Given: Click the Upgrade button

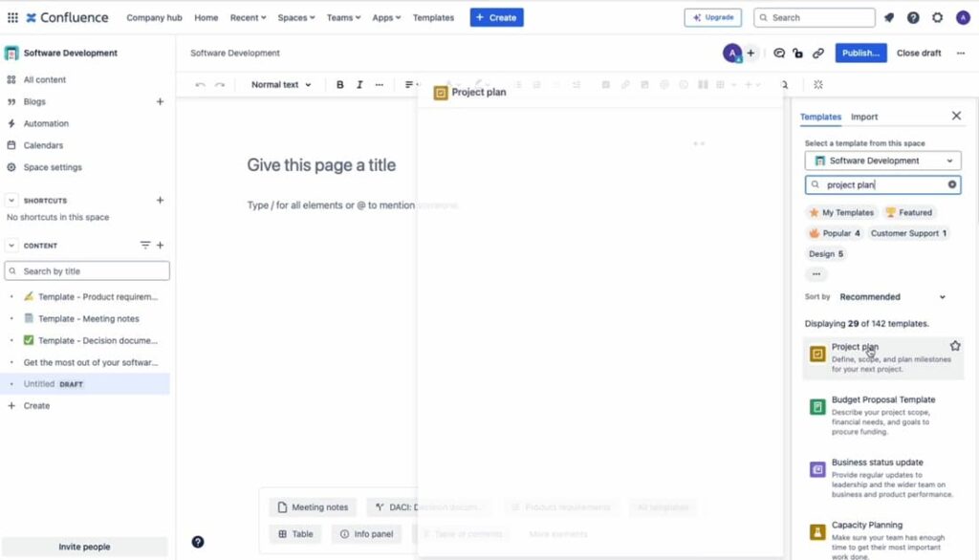Looking at the screenshot, I should click(x=712, y=17).
